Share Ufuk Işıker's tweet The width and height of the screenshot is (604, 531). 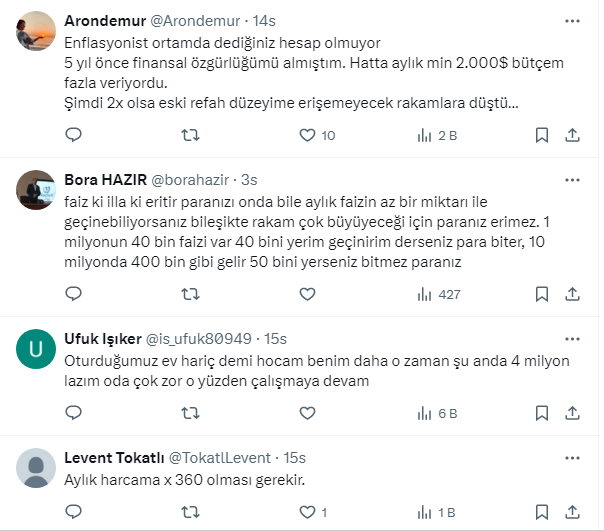click(x=573, y=412)
